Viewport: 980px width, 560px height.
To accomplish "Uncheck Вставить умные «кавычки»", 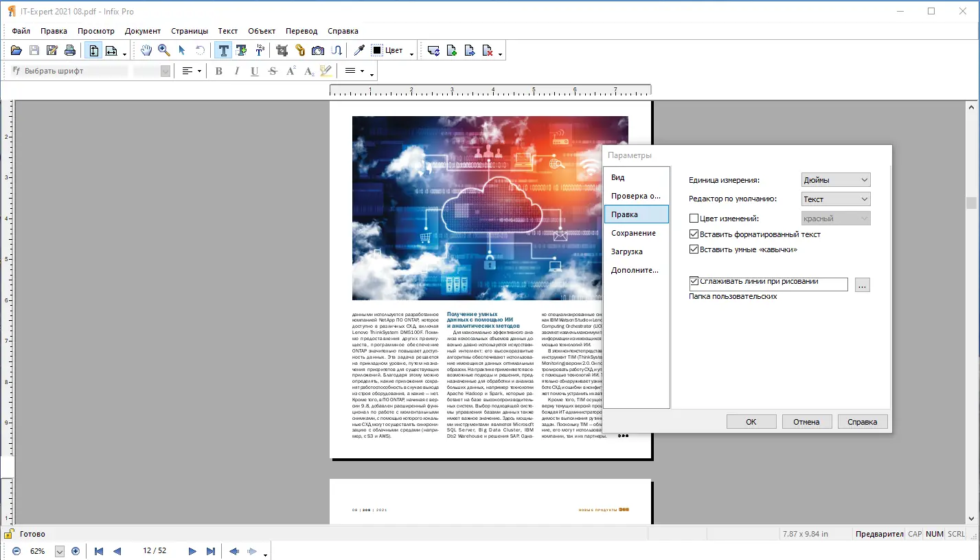I will coord(694,249).
